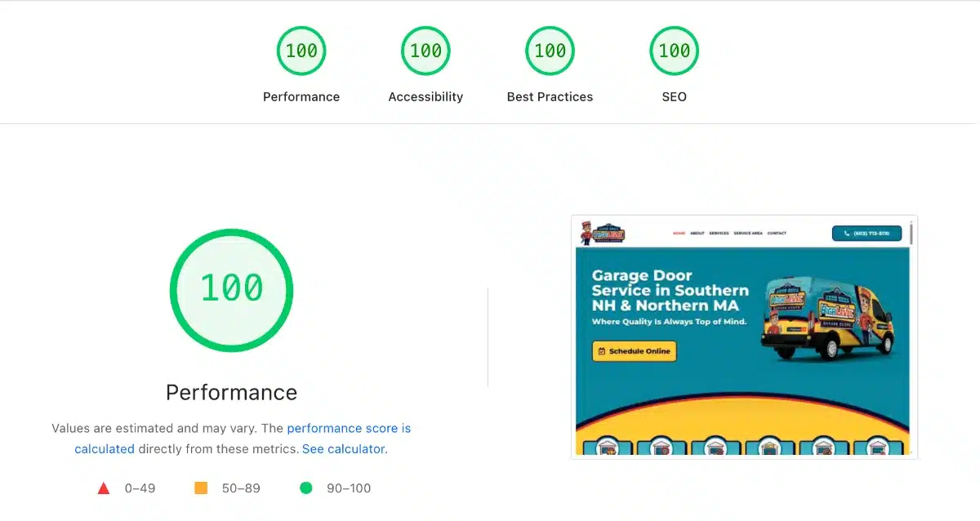980x521 pixels.
Task: Click the large 100 Performance gauge circle
Action: pos(231,289)
